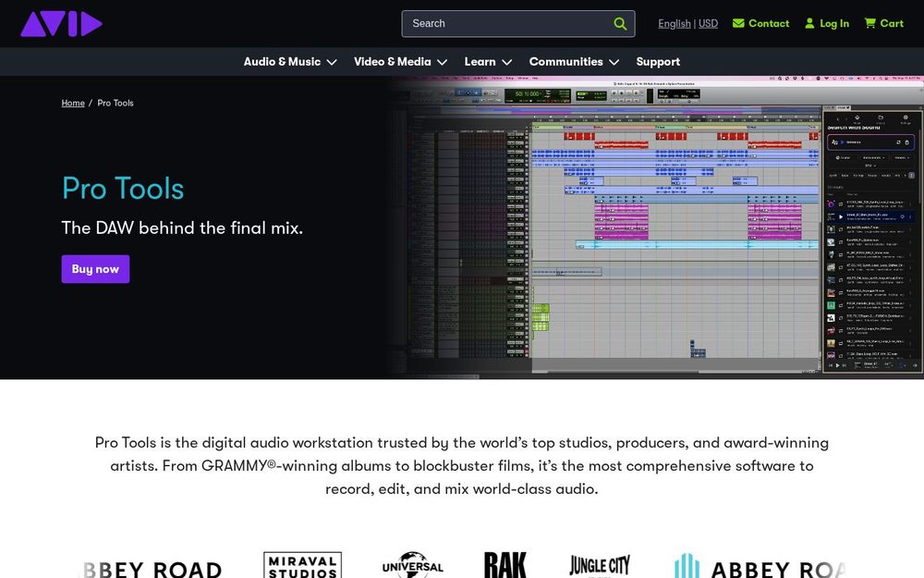Click the Contact envelope icon
924x578 pixels.
click(x=738, y=23)
